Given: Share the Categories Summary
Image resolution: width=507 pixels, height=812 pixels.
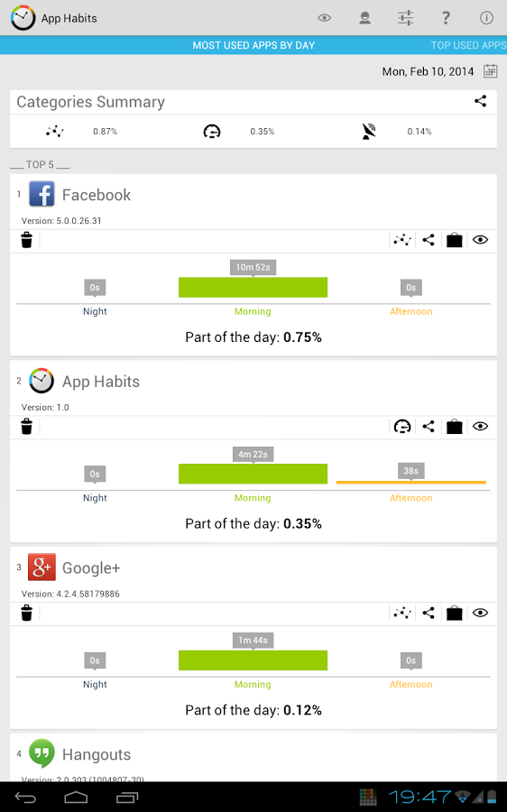Looking at the screenshot, I should tap(480, 101).
